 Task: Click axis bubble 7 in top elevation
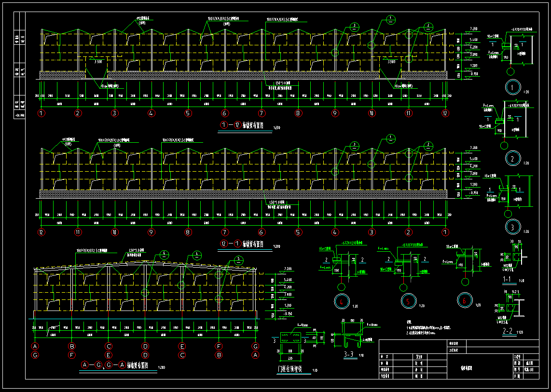[x=262, y=114]
